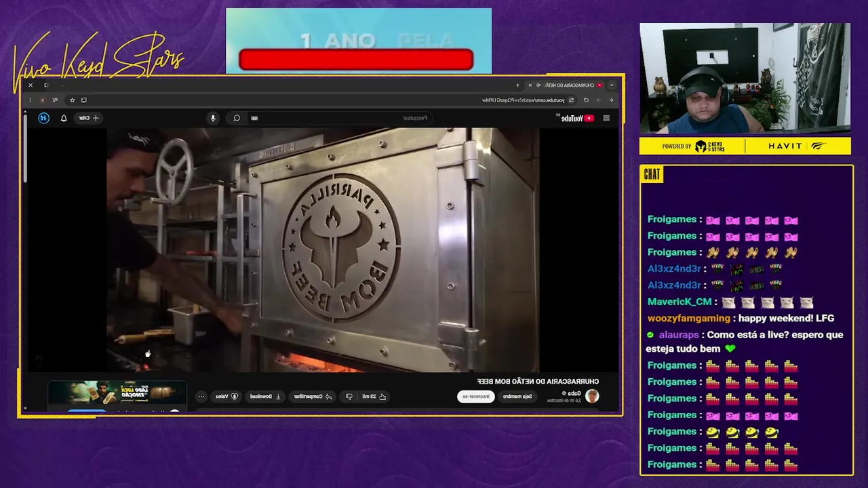
Task: Go back with the browser back arrow
Action: pos(610,100)
